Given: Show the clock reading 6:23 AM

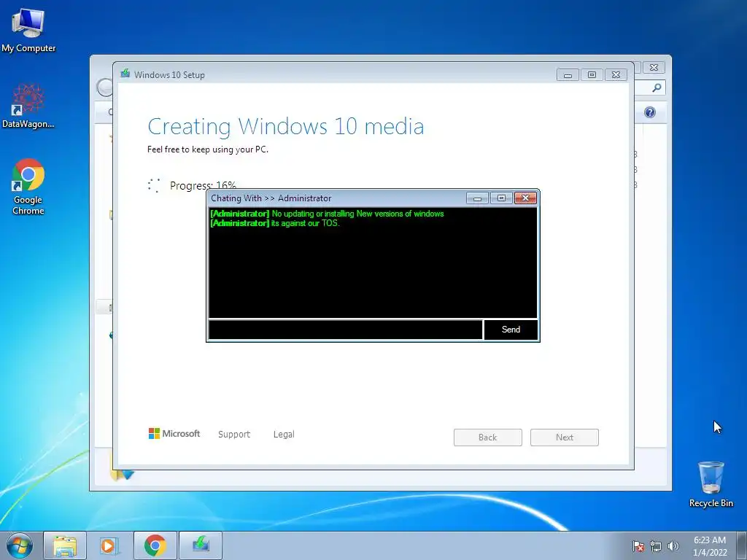Looking at the screenshot, I should coord(710,545).
